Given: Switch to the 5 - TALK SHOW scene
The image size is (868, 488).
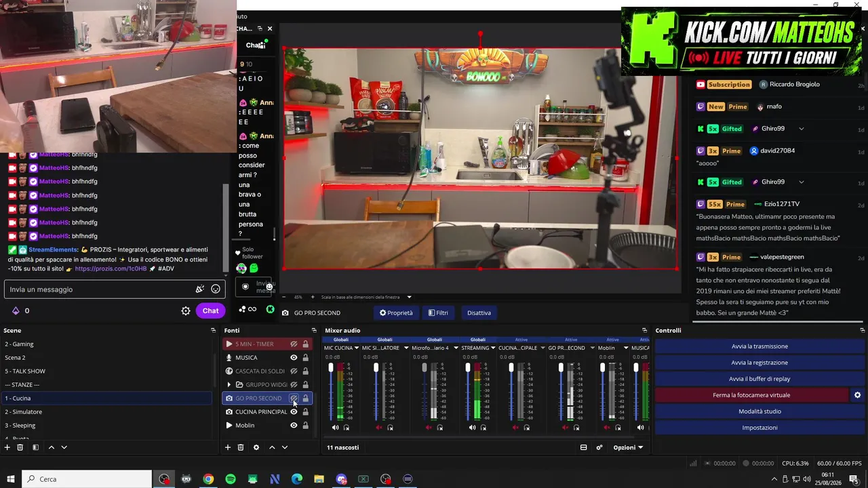Looking at the screenshot, I should point(107,371).
